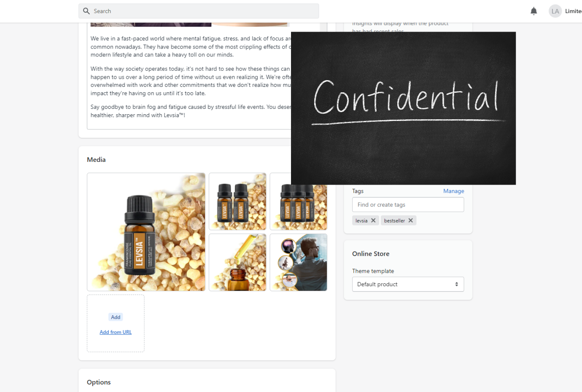
Task: Open the Default product theme template dropdown
Action: tap(408, 284)
